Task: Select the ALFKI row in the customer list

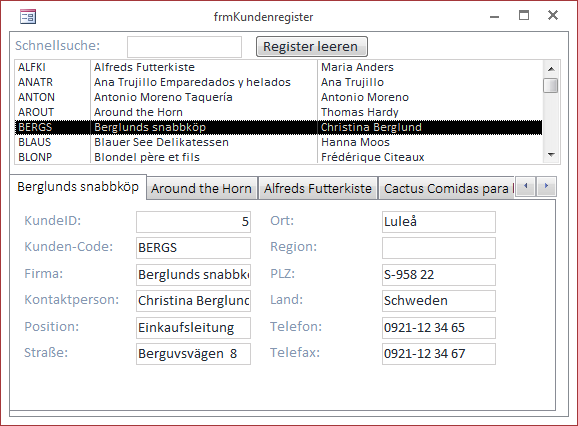Action: (x=279, y=67)
